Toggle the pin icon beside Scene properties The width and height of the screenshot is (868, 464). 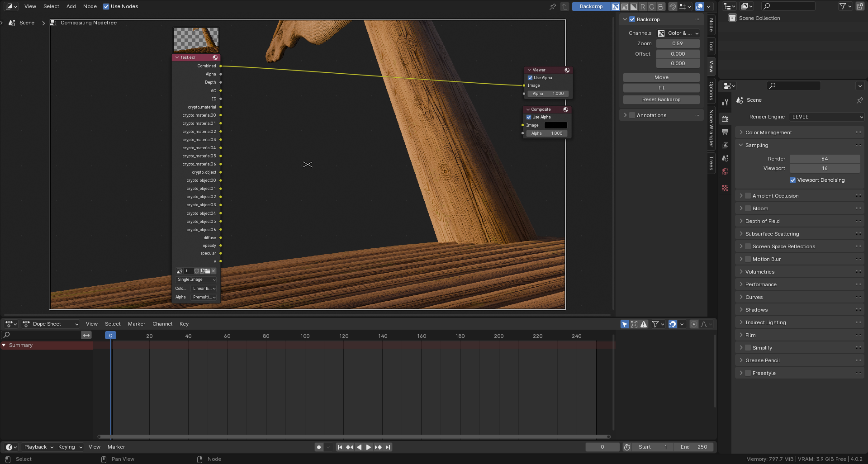pos(860,100)
